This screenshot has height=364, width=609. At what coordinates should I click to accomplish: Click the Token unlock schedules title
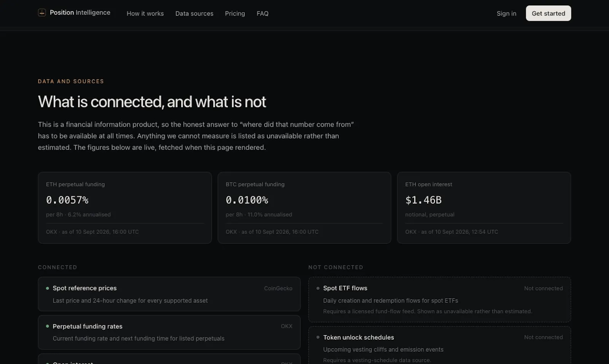click(359, 337)
